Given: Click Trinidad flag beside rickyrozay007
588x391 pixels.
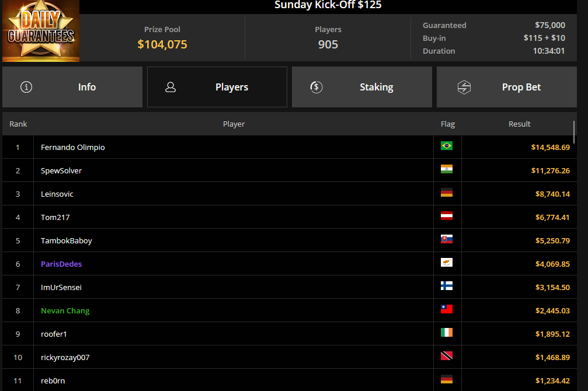Looking at the screenshot, I should click(447, 356).
